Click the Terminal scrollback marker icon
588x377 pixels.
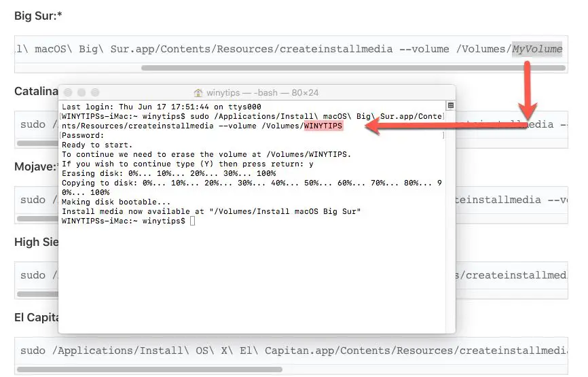pos(451,106)
